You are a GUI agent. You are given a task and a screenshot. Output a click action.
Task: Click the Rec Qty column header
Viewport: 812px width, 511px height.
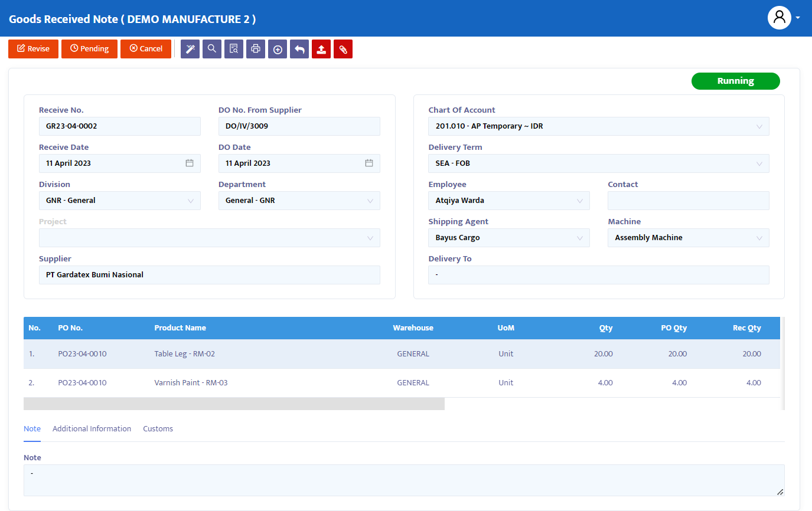point(746,328)
